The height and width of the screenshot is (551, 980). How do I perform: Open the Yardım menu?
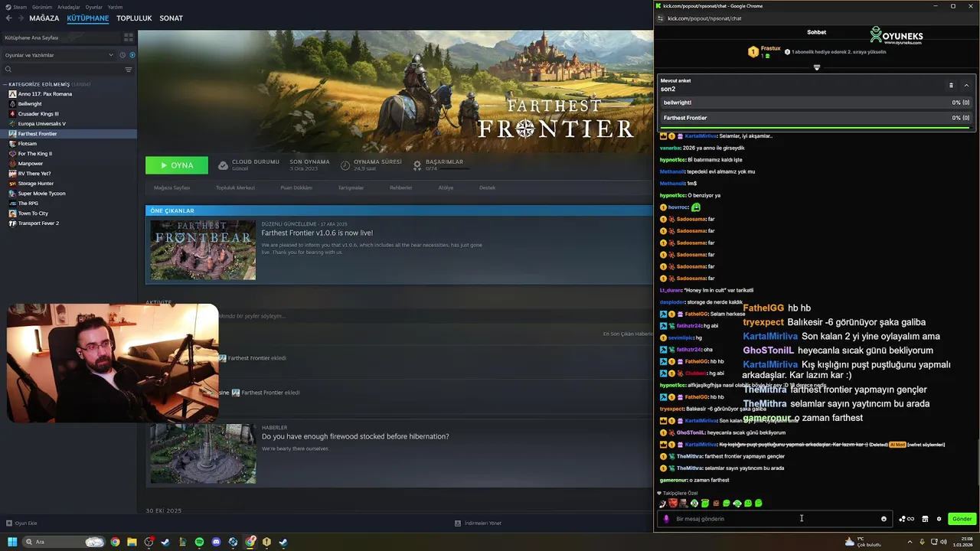(115, 6)
